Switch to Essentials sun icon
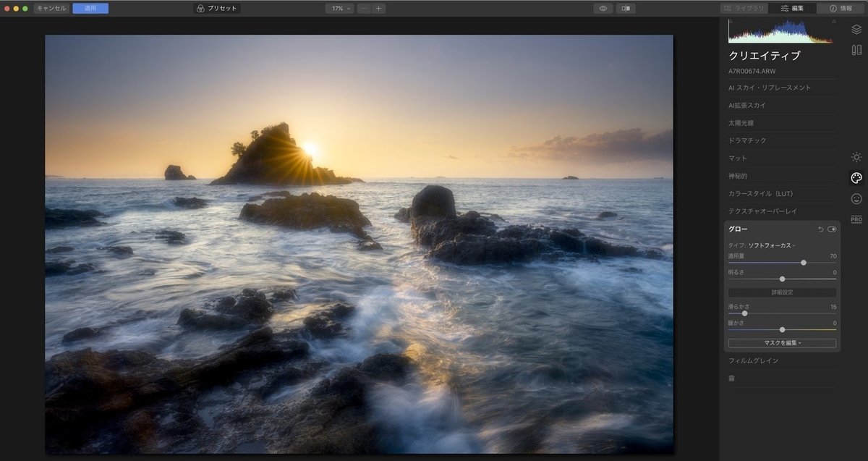This screenshot has height=461, width=868. tap(856, 157)
